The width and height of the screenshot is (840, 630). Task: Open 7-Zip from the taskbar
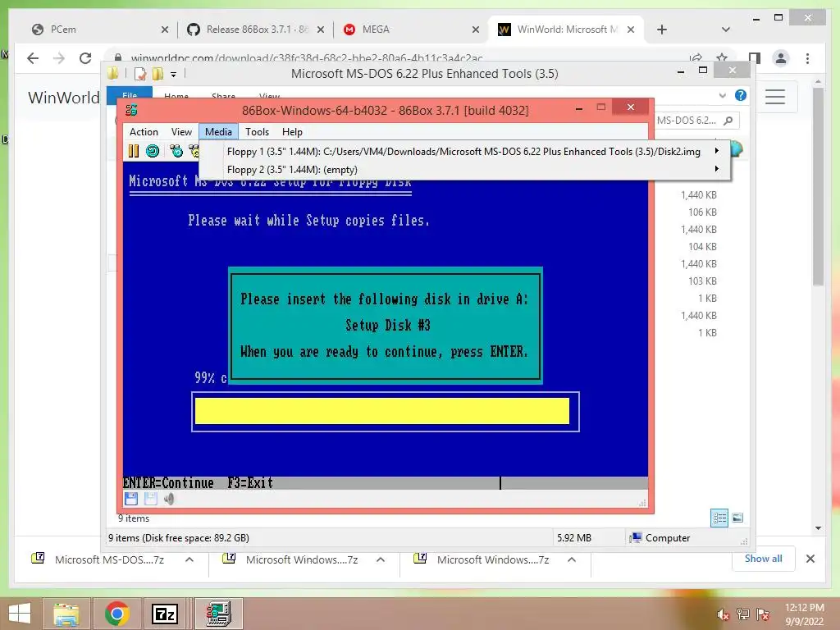pyautogui.click(x=164, y=614)
